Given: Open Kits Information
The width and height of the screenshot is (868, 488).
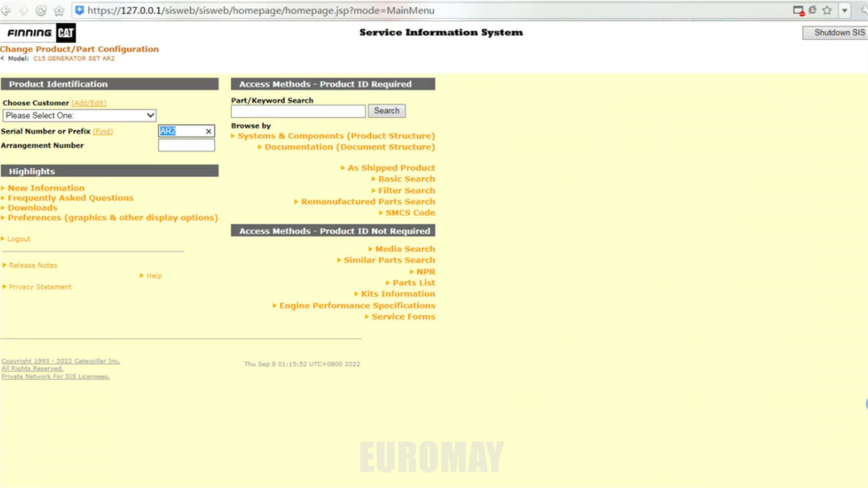Looking at the screenshot, I should [x=398, y=294].
